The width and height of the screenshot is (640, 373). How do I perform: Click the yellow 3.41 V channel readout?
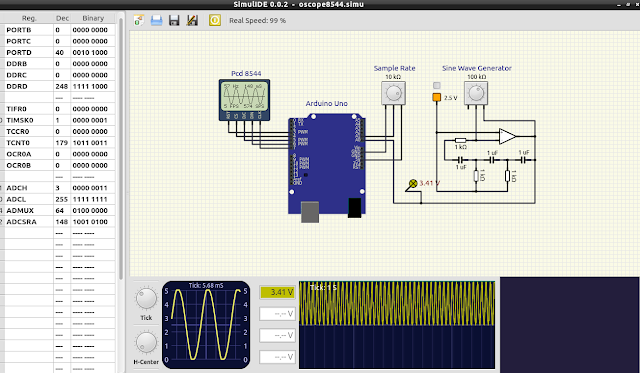[278, 292]
